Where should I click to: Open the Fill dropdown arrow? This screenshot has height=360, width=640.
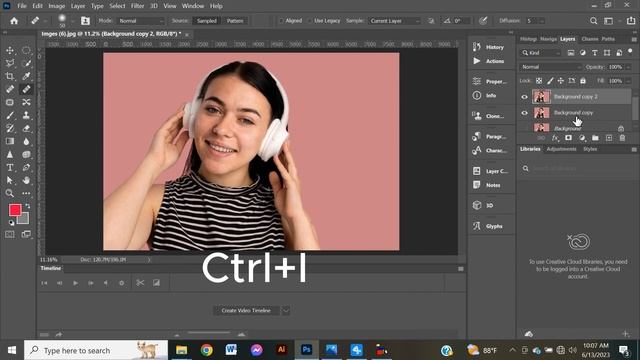628,81
